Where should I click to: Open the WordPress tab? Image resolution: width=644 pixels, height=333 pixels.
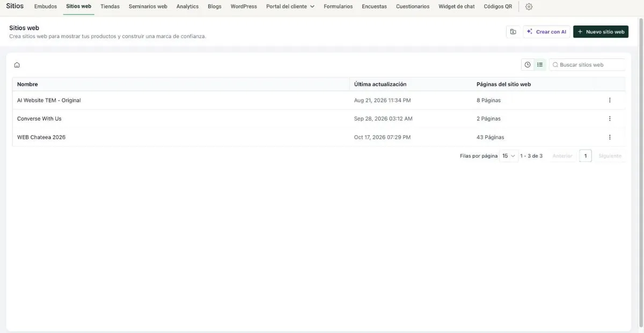click(x=244, y=6)
